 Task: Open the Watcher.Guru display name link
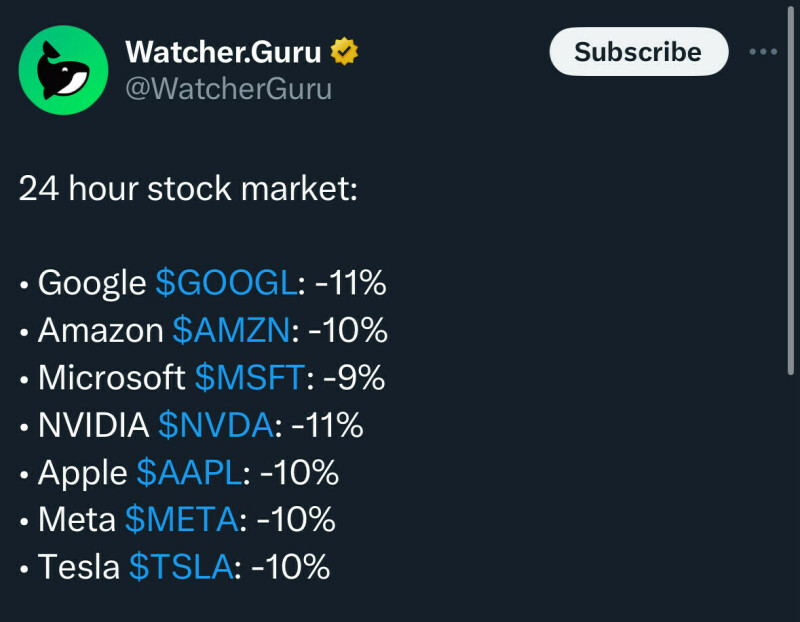tap(224, 51)
